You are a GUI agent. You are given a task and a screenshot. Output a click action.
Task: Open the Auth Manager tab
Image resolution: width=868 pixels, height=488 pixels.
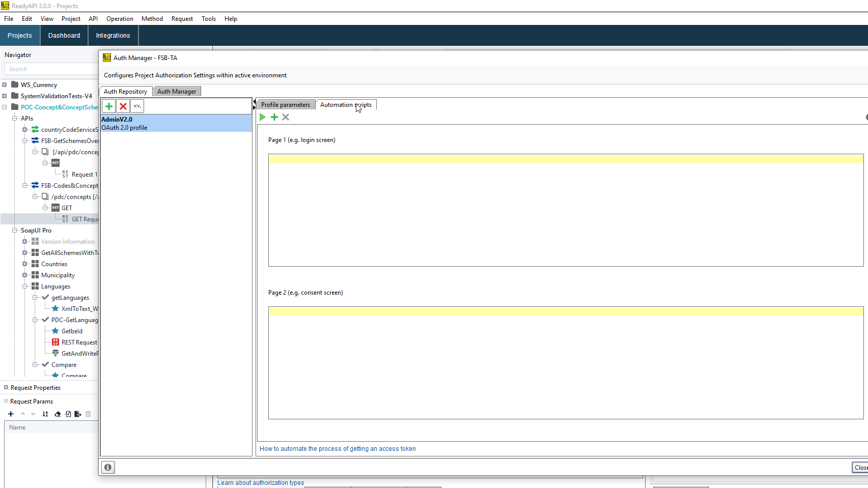point(177,92)
